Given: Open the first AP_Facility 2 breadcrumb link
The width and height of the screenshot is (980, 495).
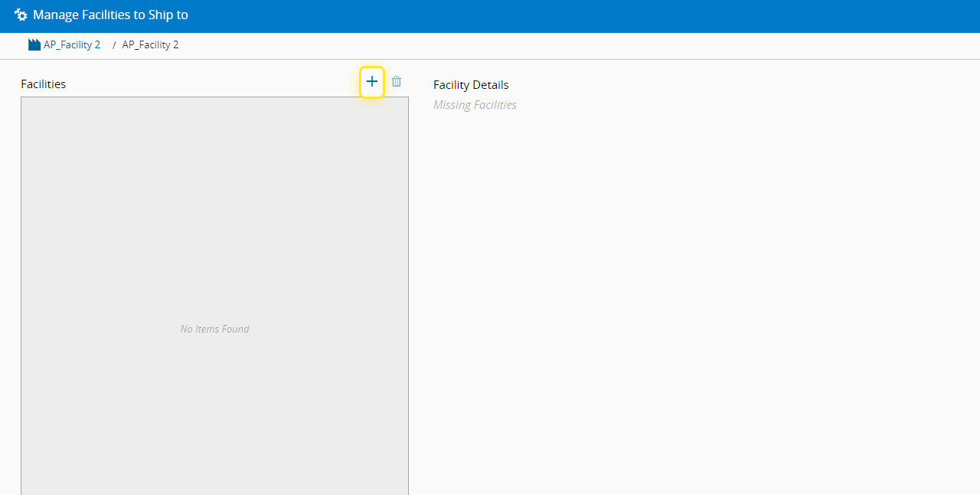Looking at the screenshot, I should click(72, 45).
